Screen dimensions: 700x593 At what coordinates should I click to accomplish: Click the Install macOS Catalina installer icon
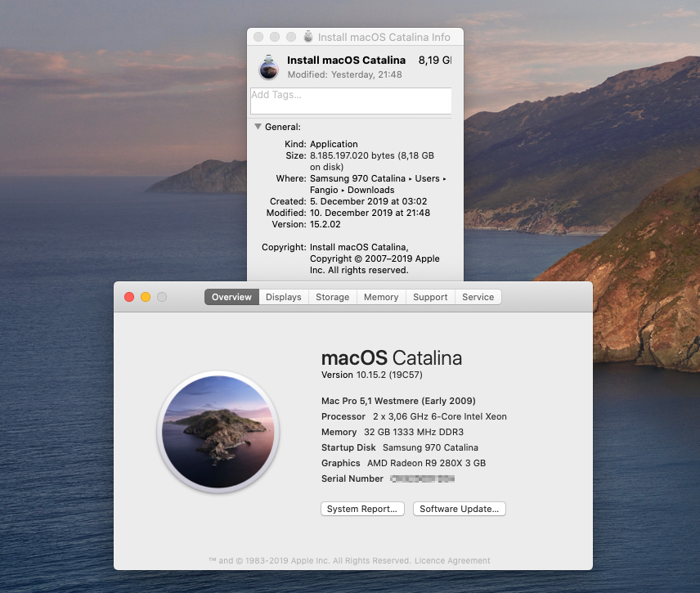[x=269, y=67]
